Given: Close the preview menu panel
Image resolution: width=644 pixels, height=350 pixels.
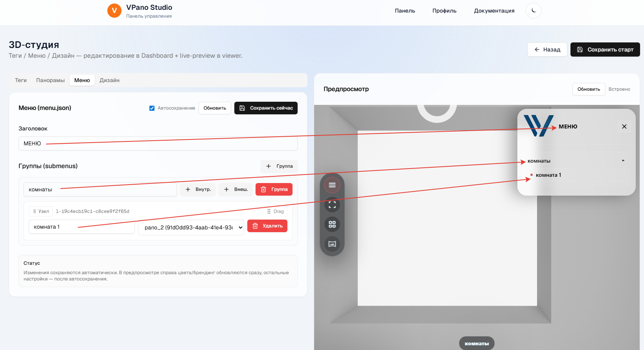Looking at the screenshot, I should coord(624,126).
